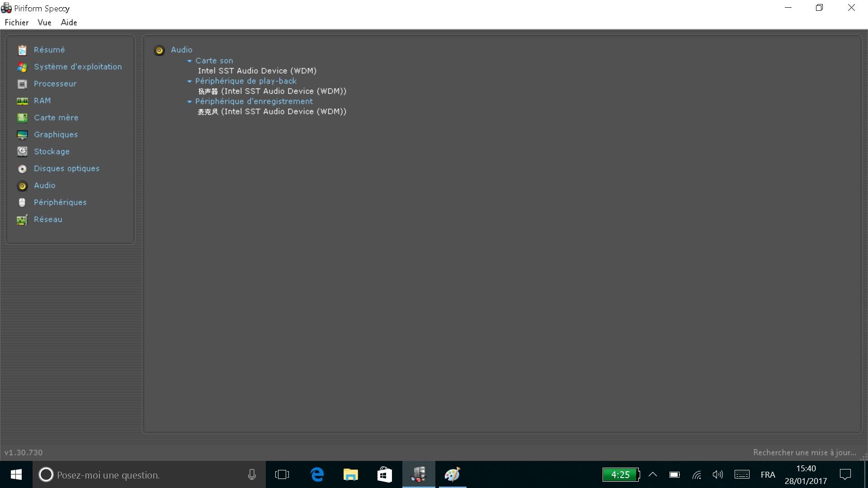Open the Processeur section via its chip icon
Image resolution: width=868 pixels, height=488 pixels.
click(22, 84)
